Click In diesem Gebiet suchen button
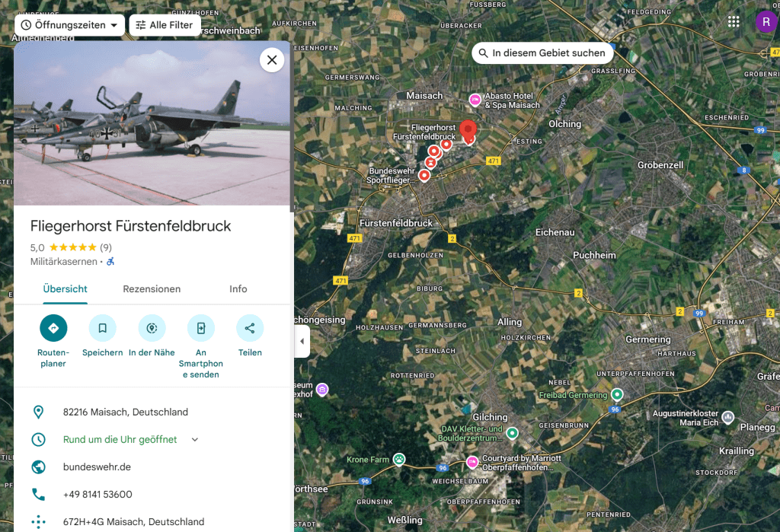 click(x=542, y=53)
